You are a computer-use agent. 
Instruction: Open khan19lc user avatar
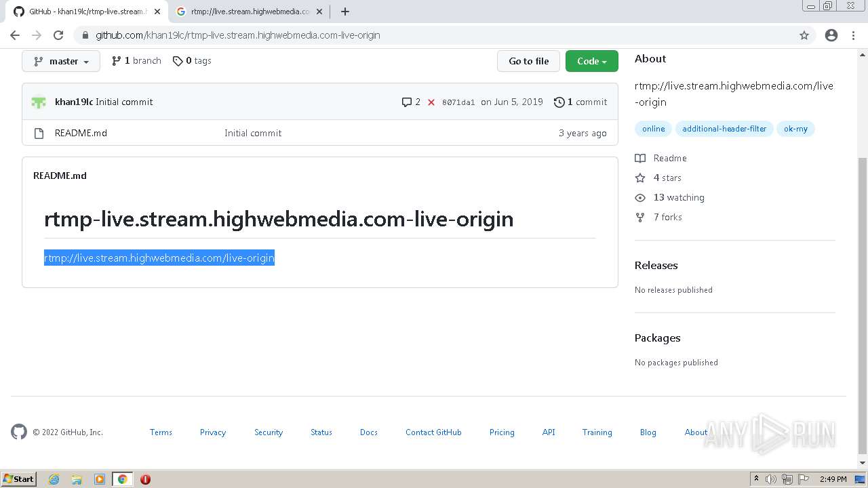click(39, 102)
